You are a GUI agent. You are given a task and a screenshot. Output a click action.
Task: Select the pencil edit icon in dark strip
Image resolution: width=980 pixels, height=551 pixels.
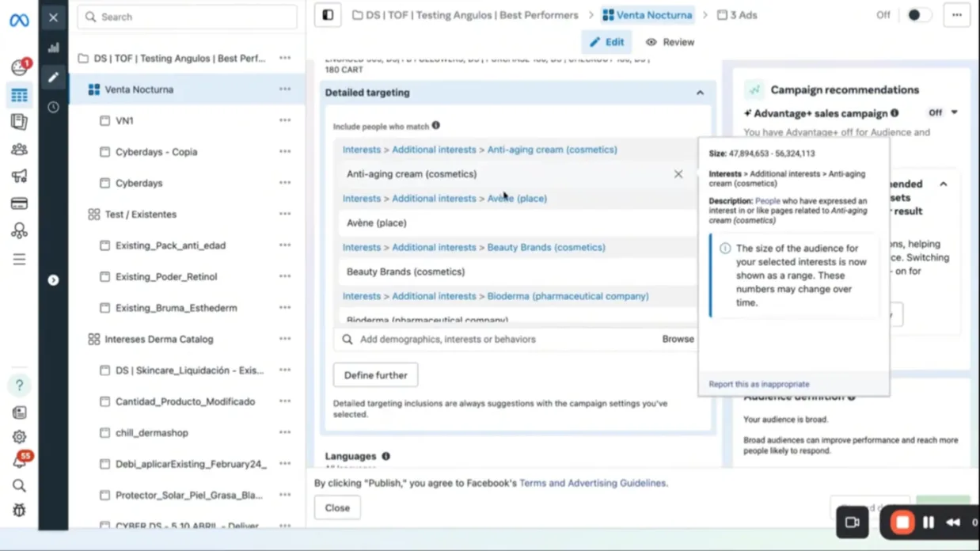click(x=53, y=78)
